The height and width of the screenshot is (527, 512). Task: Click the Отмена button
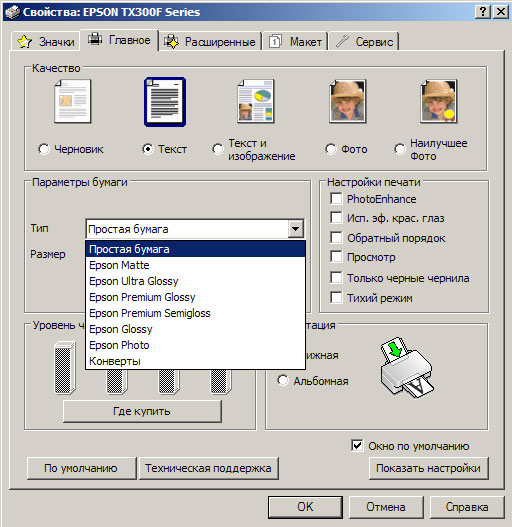pyautogui.click(x=386, y=506)
